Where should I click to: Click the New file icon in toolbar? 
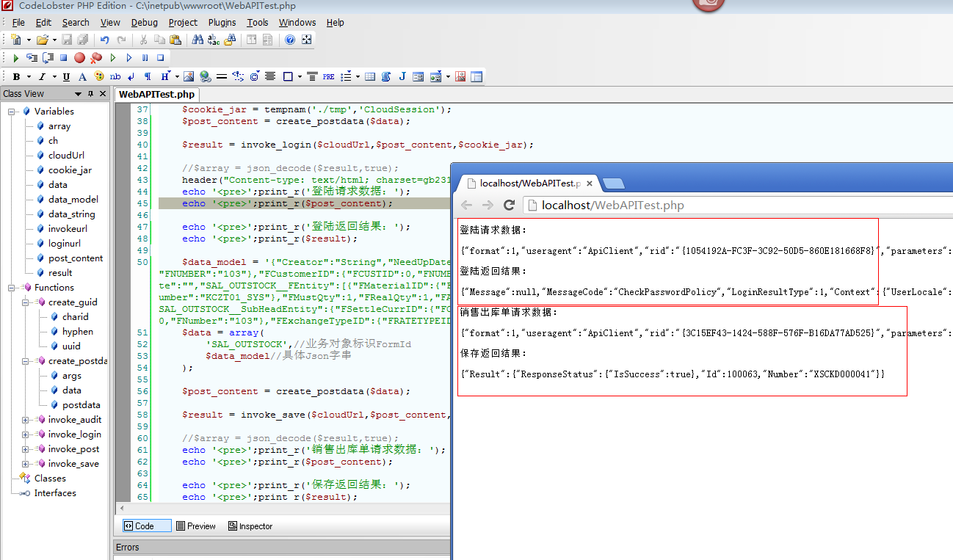15,40
